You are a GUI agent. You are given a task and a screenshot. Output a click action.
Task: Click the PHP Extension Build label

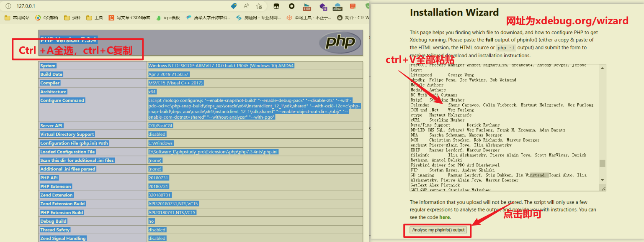click(62, 213)
